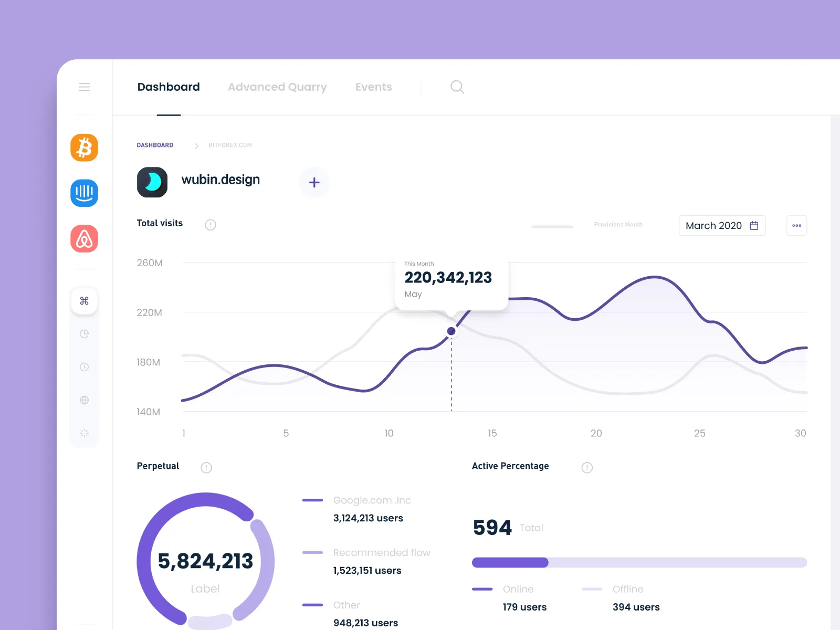This screenshot has height=630, width=840.
Task: Click the Airbnb icon in the sidebar
Action: (x=84, y=239)
